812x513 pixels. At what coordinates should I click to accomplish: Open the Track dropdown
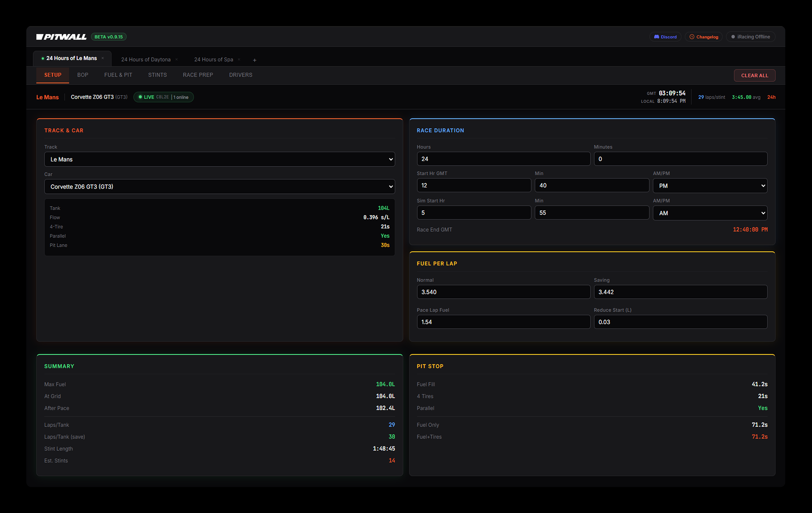[219, 159]
